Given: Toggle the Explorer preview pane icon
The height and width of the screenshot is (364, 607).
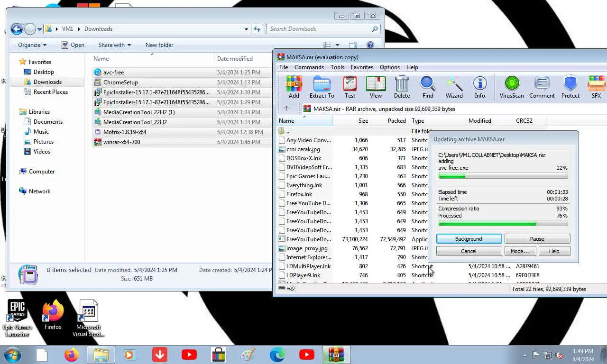Looking at the screenshot, I should (353, 45).
